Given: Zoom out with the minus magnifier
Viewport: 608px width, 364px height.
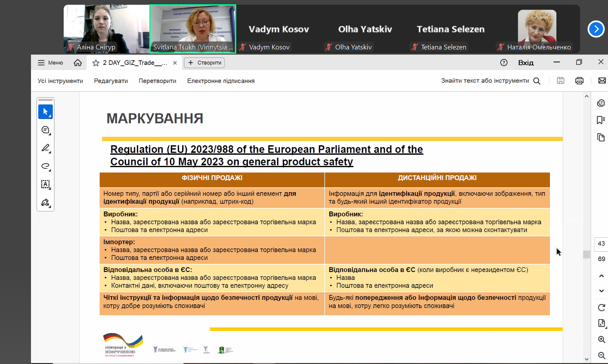Looking at the screenshot, I should pos(602,355).
